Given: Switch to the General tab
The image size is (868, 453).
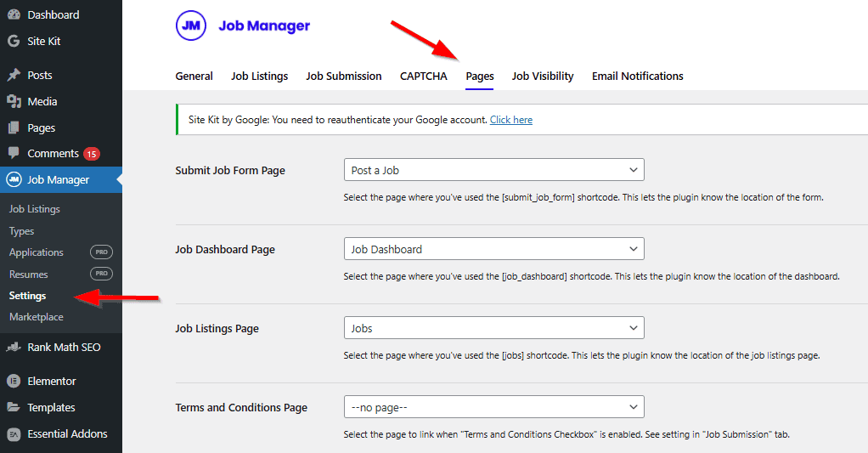Looking at the screenshot, I should (194, 76).
